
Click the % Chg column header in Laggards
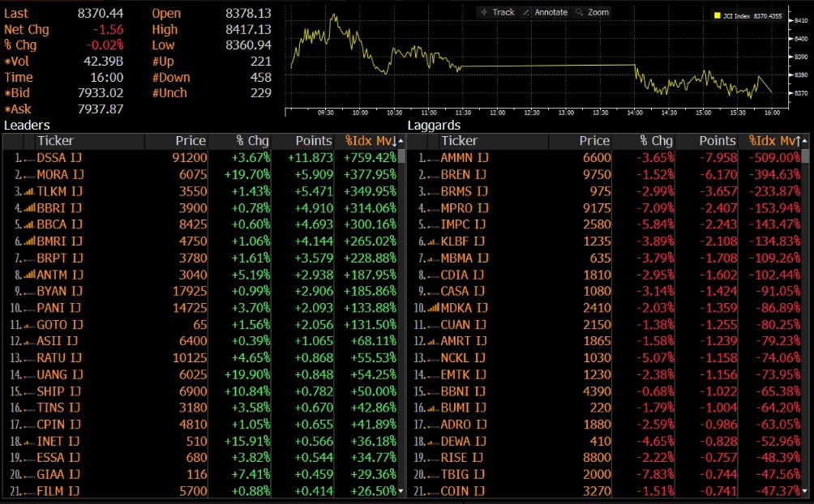tap(655, 141)
